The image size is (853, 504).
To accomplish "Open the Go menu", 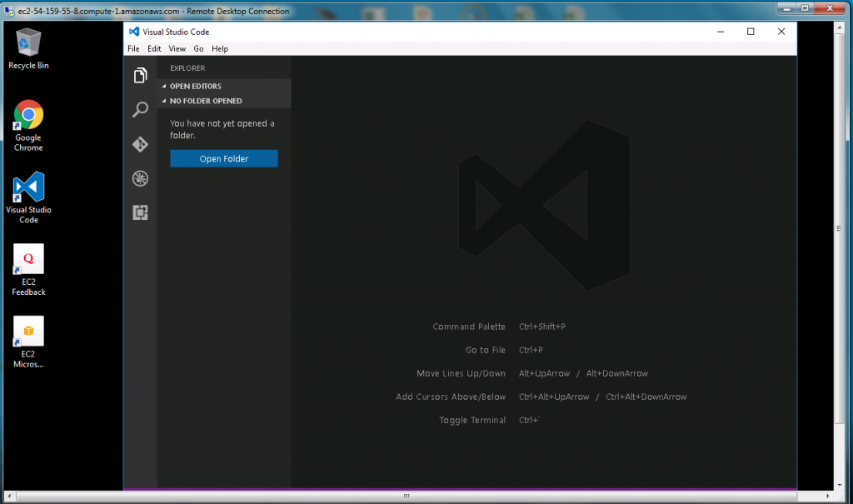I will click(198, 48).
